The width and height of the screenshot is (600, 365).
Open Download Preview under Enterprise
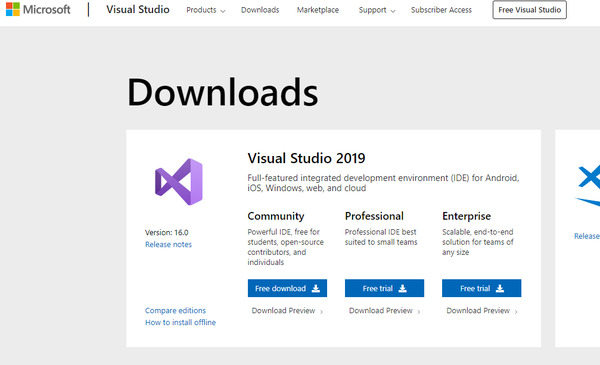[482, 311]
